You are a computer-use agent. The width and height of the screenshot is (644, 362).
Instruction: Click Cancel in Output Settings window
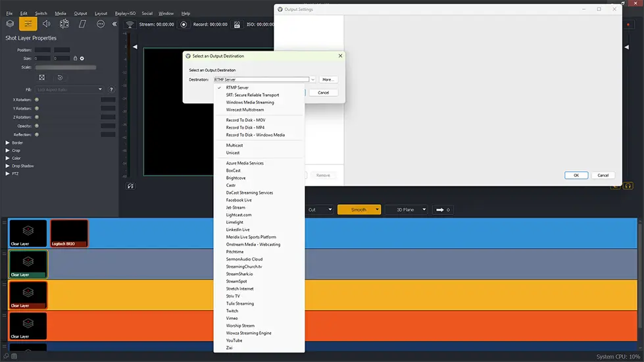point(603,176)
